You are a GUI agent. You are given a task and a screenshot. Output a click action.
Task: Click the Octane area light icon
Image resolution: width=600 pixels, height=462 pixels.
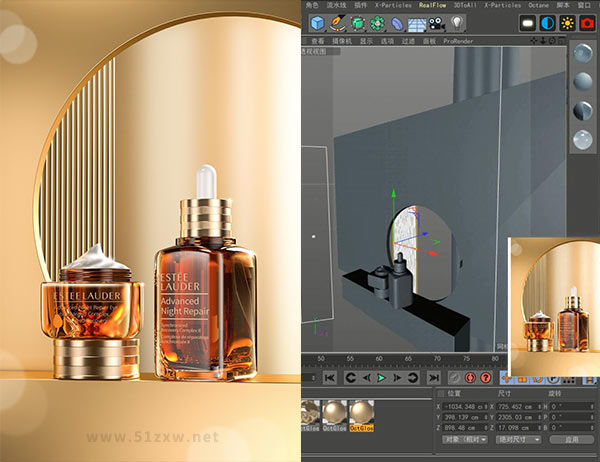pyautogui.click(x=528, y=23)
